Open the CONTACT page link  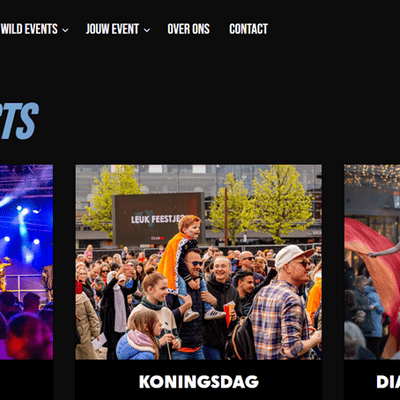coord(249,29)
